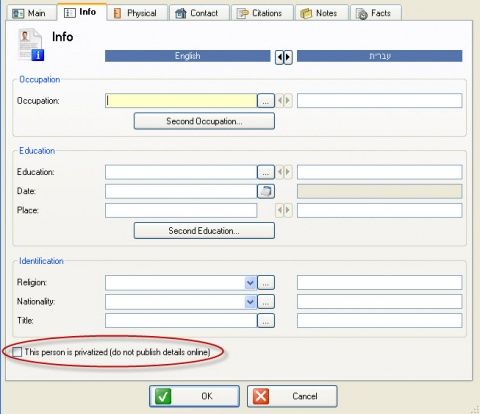480x414 pixels.
Task: Click the Hebrew language header bar
Action: coord(380,56)
